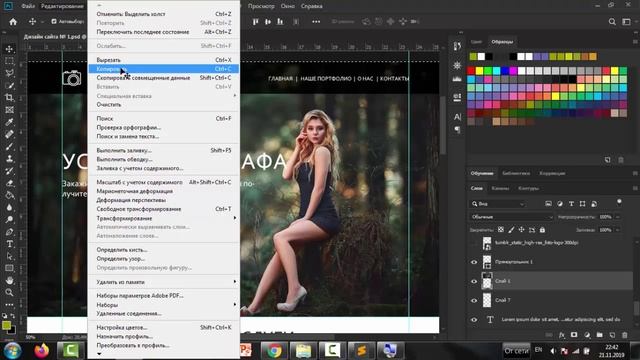Open the 'Файл' menu
Image resolution: width=640 pixels, height=360 pixels.
point(28,6)
